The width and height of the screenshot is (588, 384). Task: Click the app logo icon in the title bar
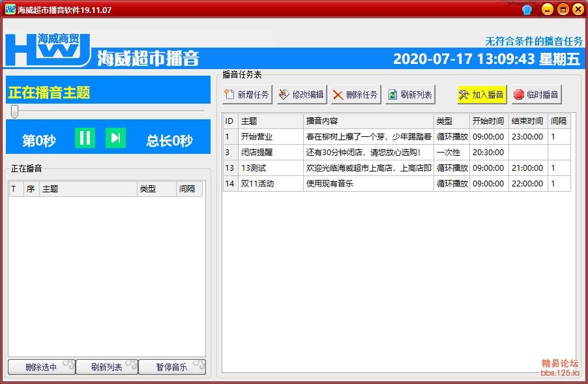(x=10, y=9)
